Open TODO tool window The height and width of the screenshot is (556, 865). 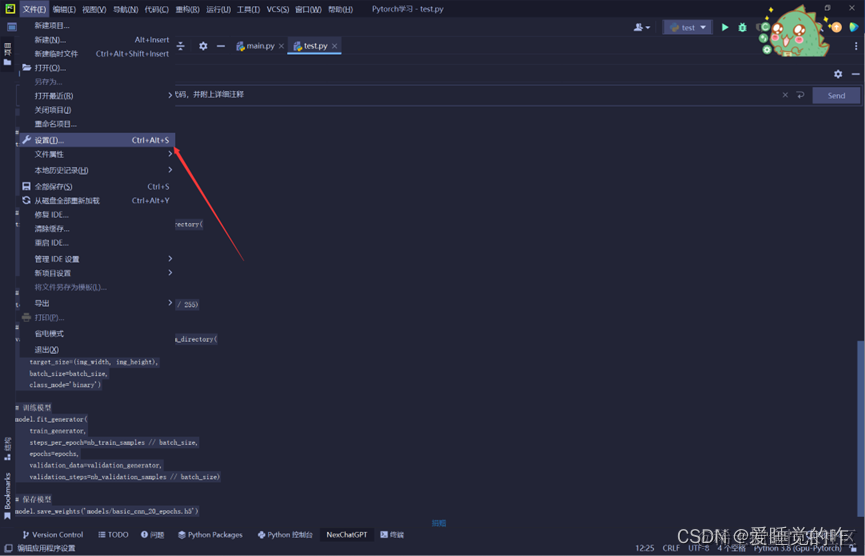pyautogui.click(x=113, y=534)
